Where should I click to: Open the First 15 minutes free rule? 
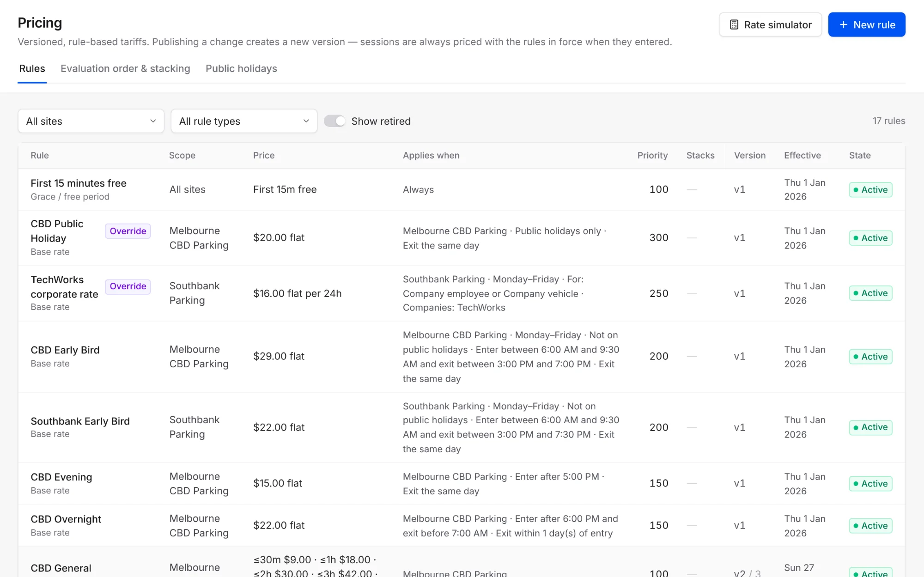click(79, 183)
